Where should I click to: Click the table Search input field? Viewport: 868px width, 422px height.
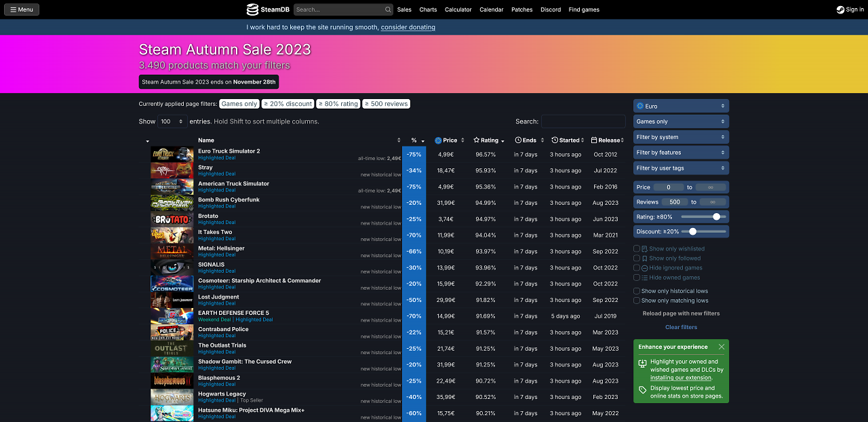coord(583,121)
